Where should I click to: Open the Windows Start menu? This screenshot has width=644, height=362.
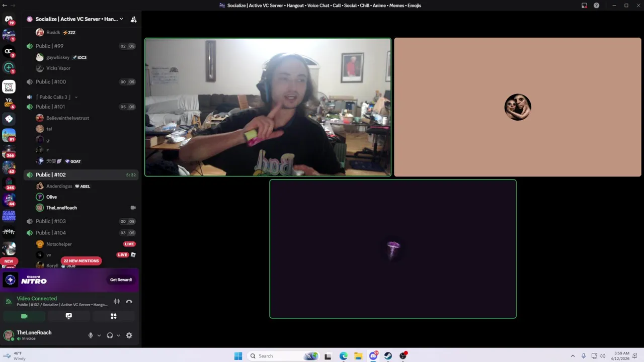[238, 356]
